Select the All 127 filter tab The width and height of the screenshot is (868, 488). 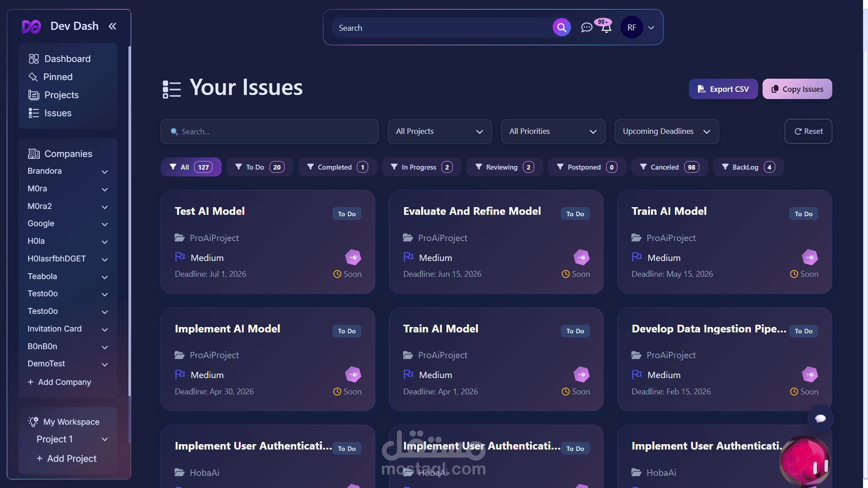pyautogui.click(x=191, y=167)
